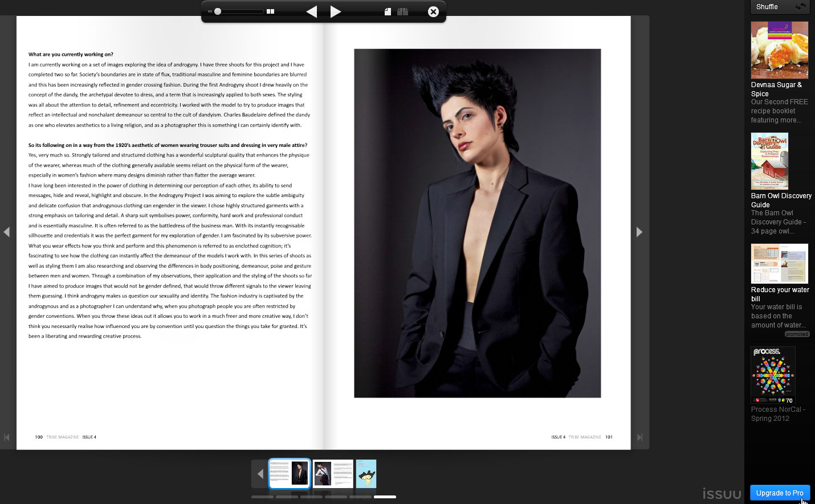Click the shuffle arrows icon
Screen dimensions: 815x504
click(801, 7)
